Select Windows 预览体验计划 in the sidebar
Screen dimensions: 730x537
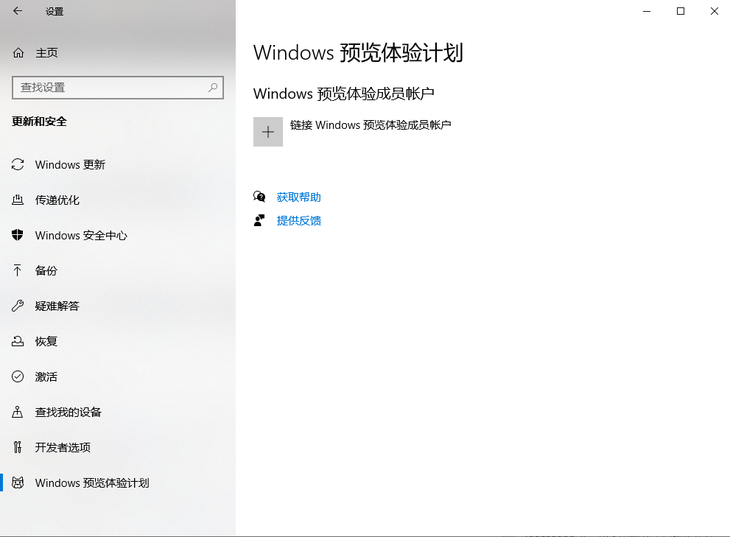(x=118, y=483)
